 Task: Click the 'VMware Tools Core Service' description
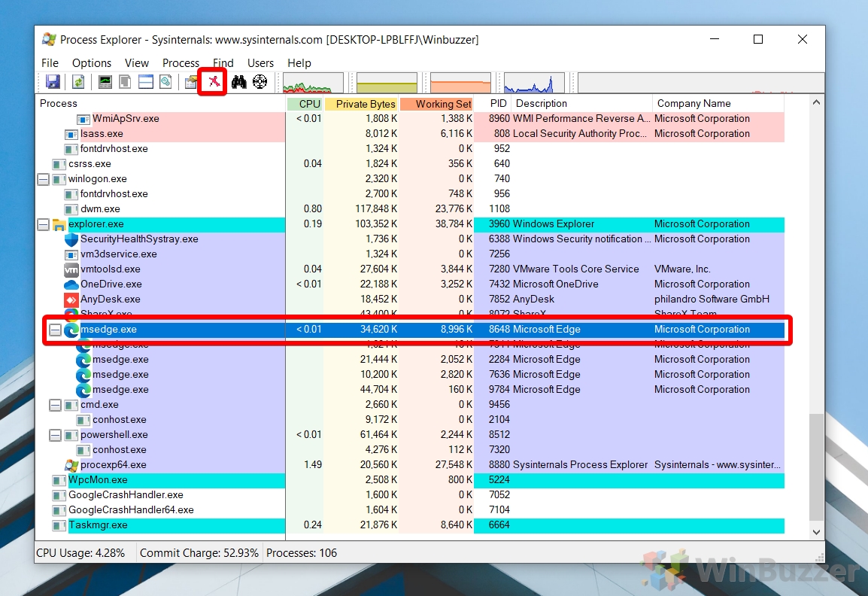click(x=575, y=269)
